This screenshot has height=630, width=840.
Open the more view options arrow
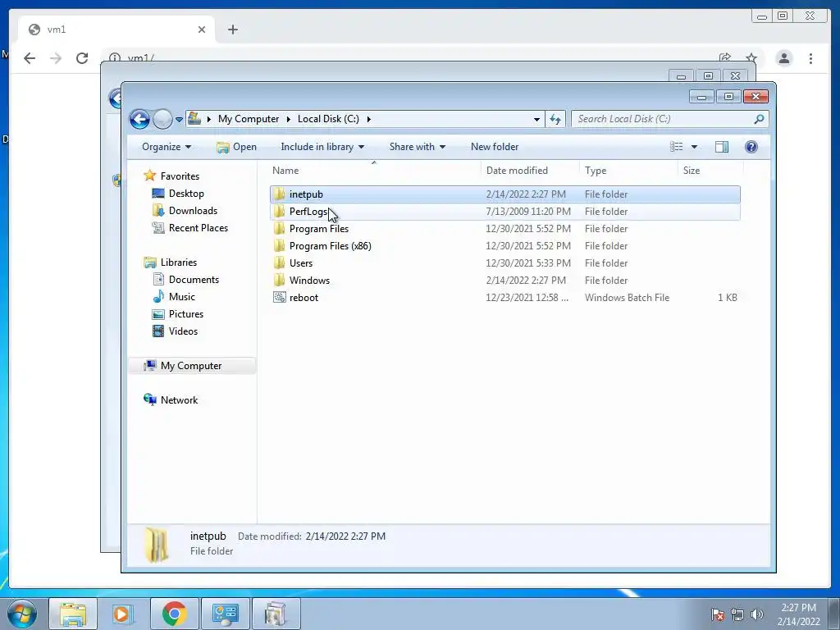[694, 147]
